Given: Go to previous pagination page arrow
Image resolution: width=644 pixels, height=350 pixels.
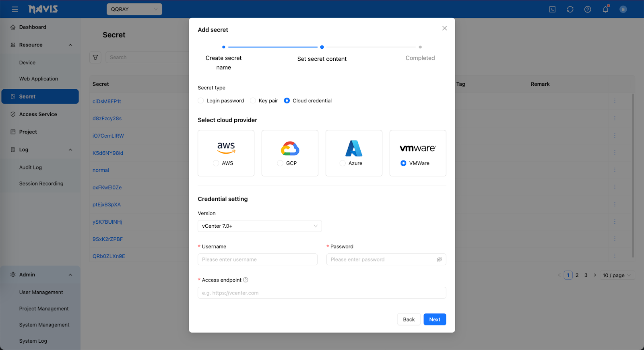Looking at the screenshot, I should coord(559,275).
